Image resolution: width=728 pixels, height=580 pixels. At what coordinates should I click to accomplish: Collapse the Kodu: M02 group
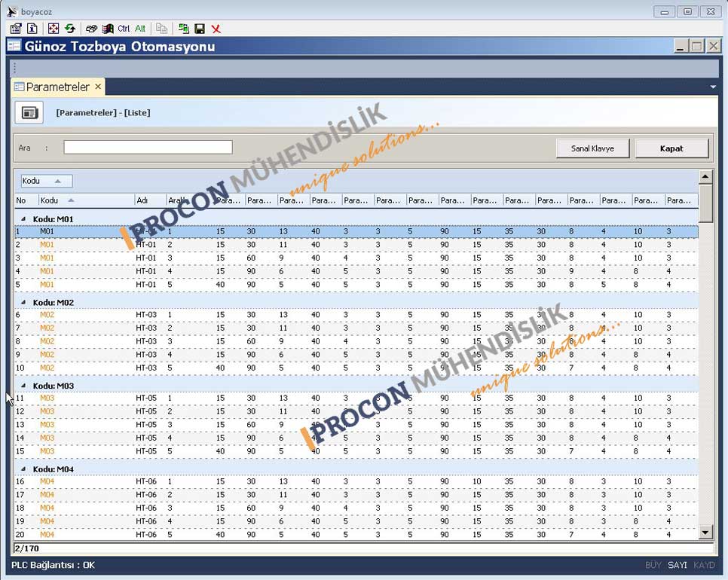coord(23,302)
